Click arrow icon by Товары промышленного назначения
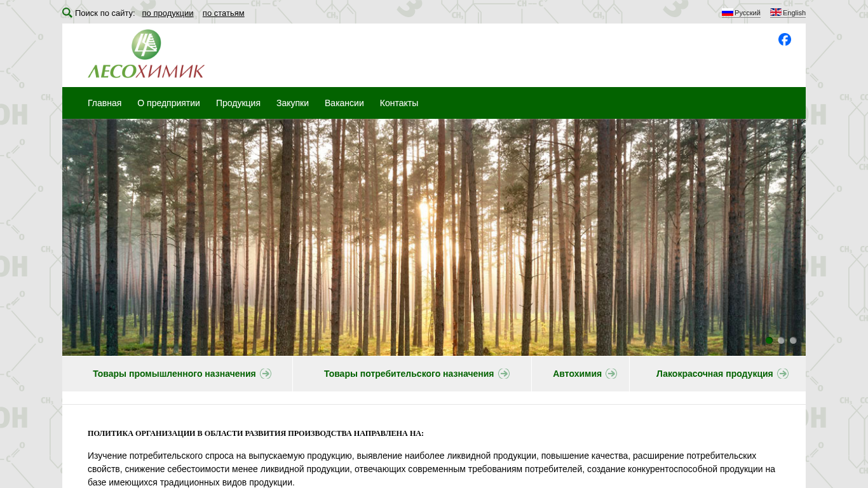The width and height of the screenshot is (868, 488). coord(266,374)
